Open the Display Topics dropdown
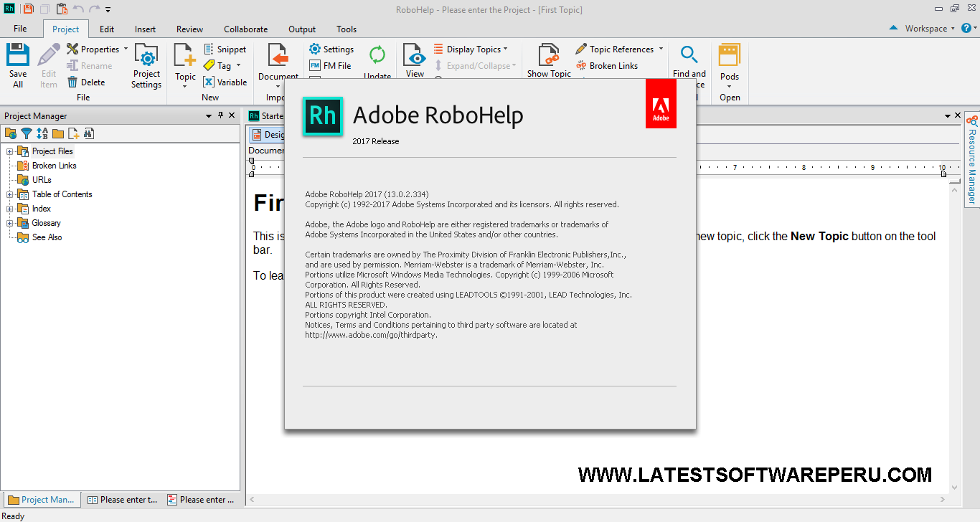Screen dimensions: 980x522 [x=471, y=49]
